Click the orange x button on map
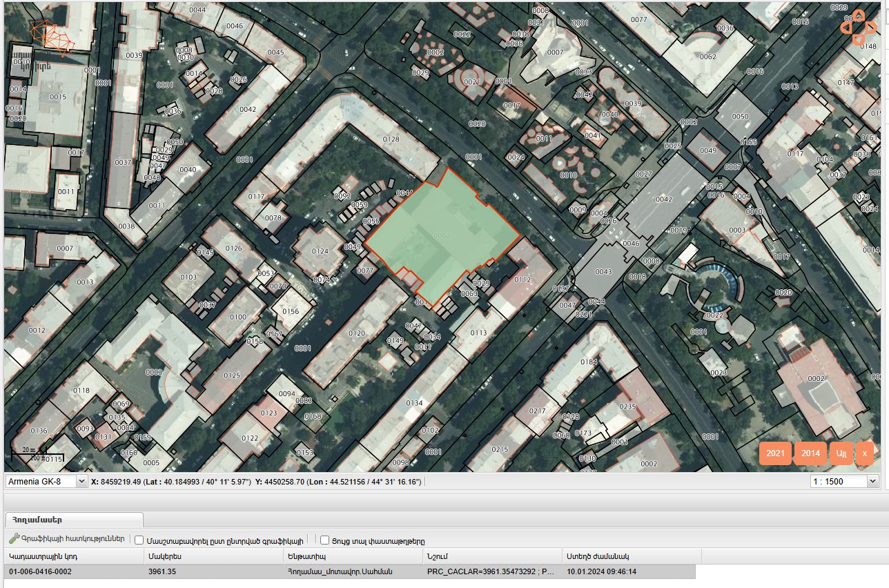The width and height of the screenshot is (889, 588). click(864, 453)
